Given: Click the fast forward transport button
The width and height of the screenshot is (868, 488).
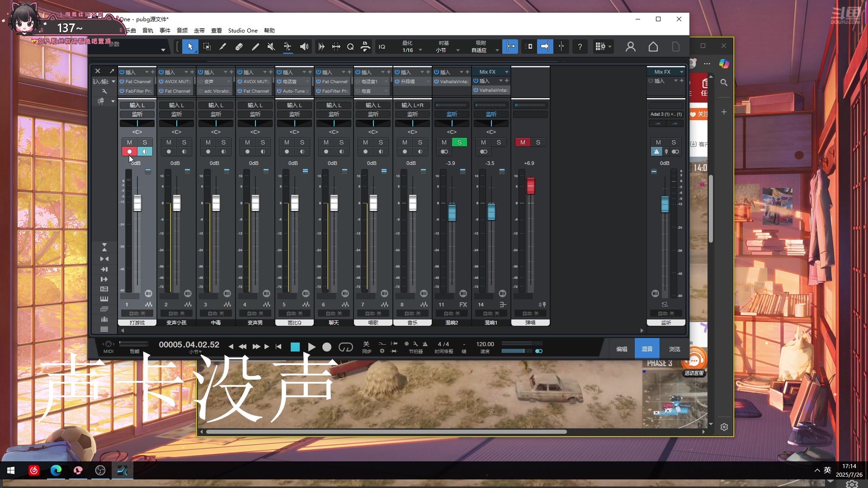Looking at the screenshot, I should pos(256,347).
